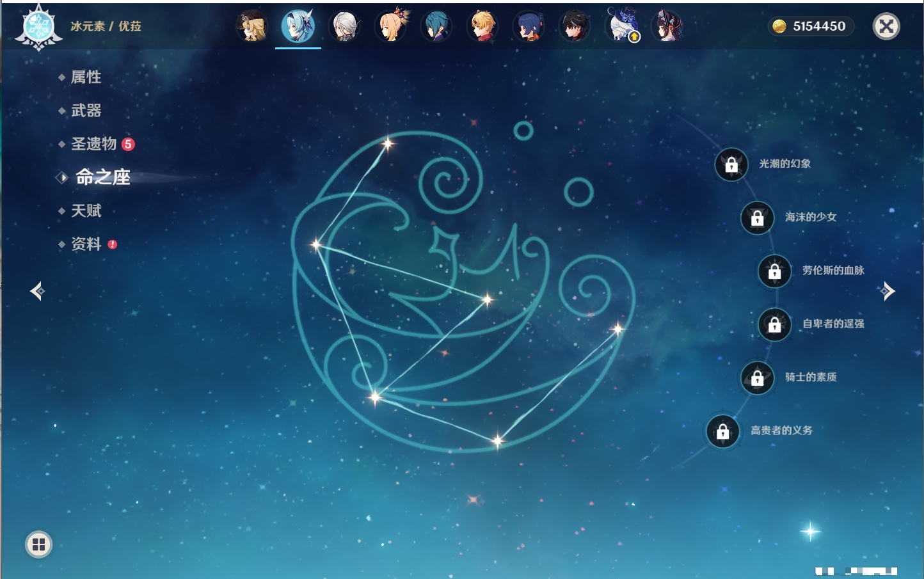
Task: Click the Mora amount 5154450
Action: pos(819,26)
